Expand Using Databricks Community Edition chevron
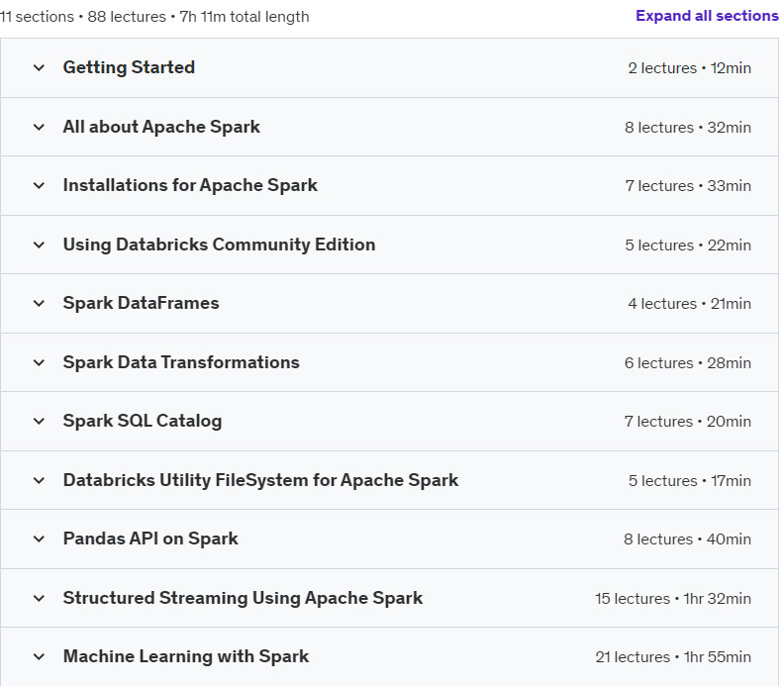This screenshot has height=686, width=784. coord(39,245)
